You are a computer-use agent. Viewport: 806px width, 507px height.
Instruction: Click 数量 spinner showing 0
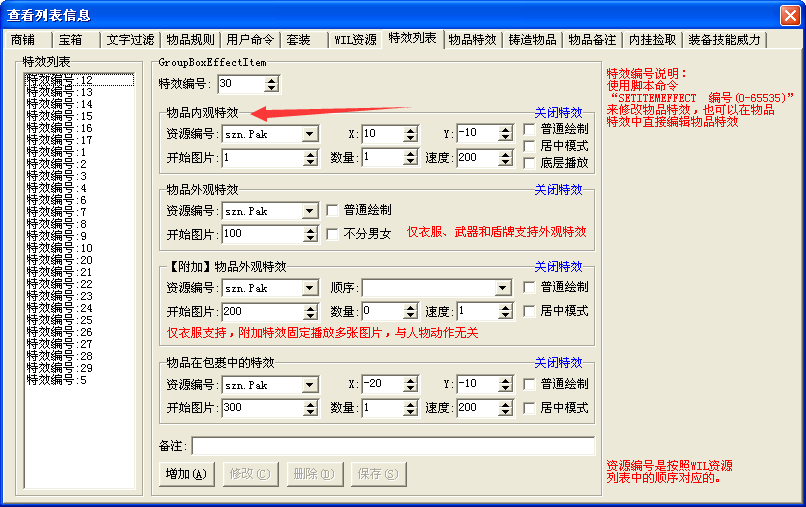tap(410, 311)
